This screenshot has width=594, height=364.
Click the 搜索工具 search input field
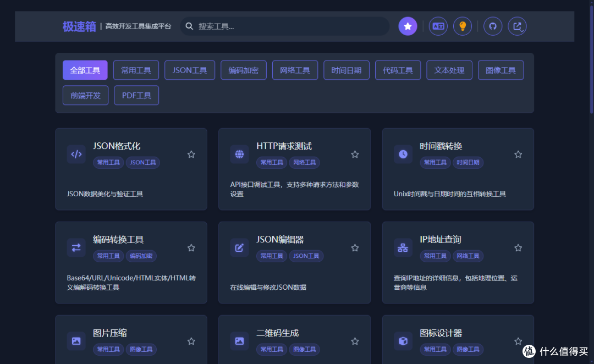coord(285,26)
